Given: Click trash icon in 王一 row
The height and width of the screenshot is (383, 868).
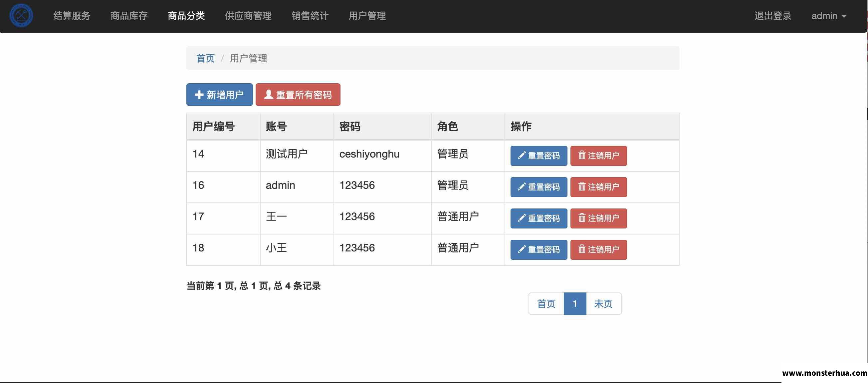Looking at the screenshot, I should (x=582, y=218).
